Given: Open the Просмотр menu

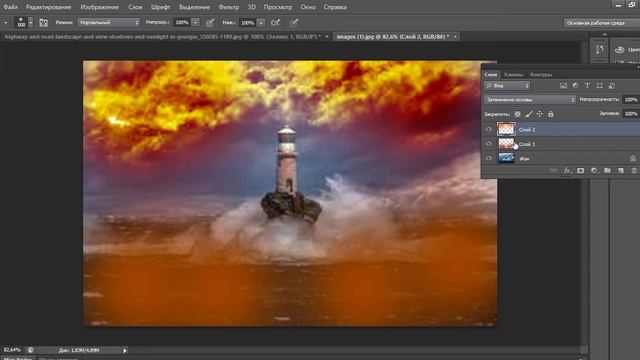Looking at the screenshot, I should pyautogui.click(x=278, y=7).
